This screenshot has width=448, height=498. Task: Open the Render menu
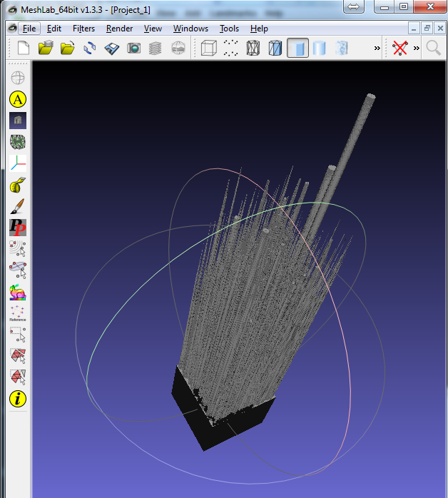tap(120, 29)
